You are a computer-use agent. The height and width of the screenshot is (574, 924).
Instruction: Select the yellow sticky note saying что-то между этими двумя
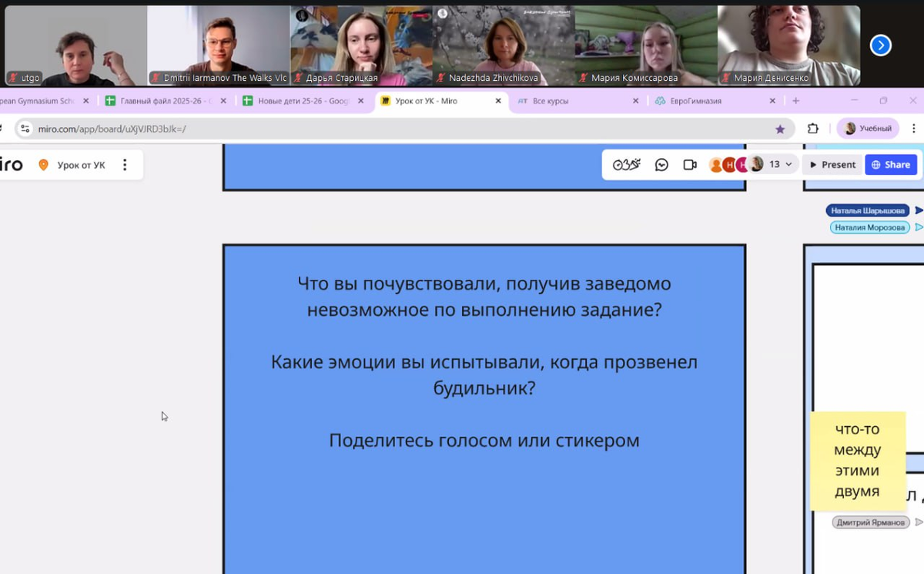click(858, 462)
